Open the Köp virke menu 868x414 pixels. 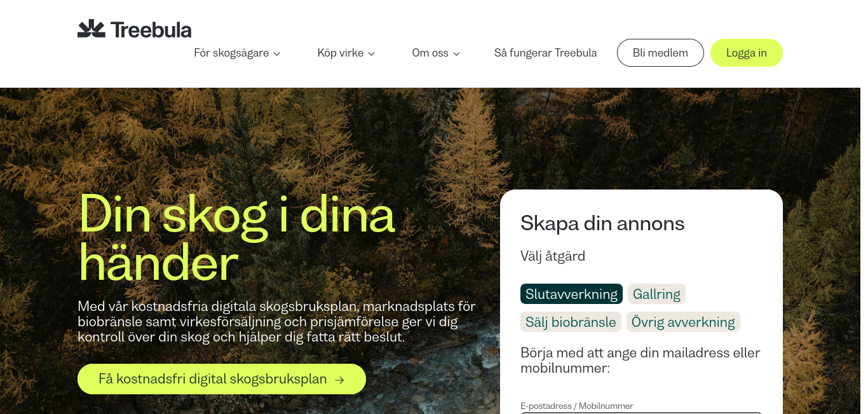click(346, 53)
